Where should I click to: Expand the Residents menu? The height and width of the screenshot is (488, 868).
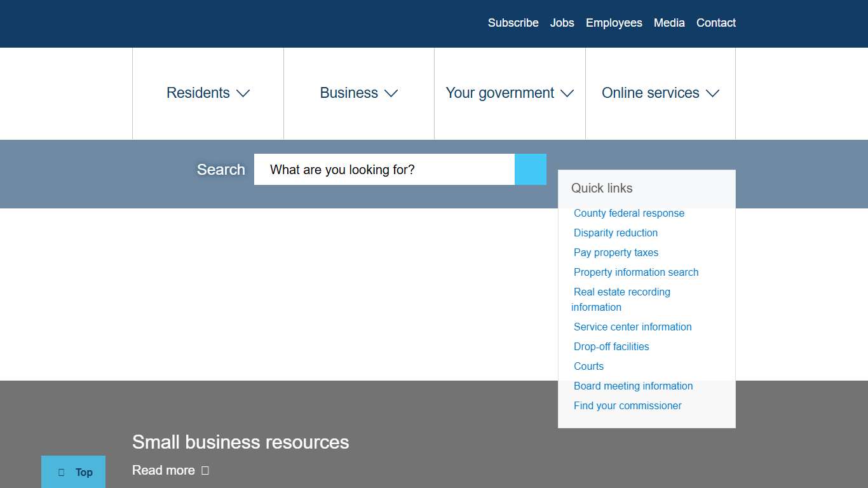pyautogui.click(x=208, y=93)
